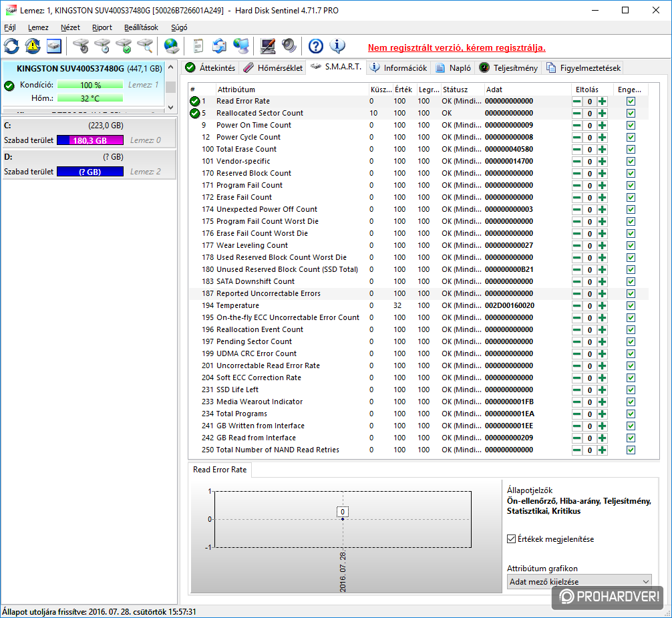Click the green status icon of Reallocated Sector Count

click(194, 113)
